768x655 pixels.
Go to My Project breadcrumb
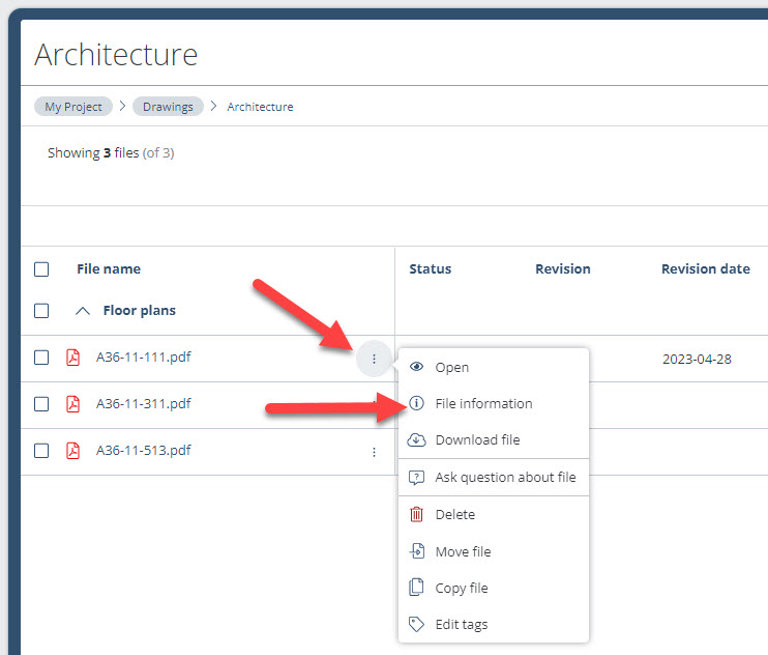73,107
